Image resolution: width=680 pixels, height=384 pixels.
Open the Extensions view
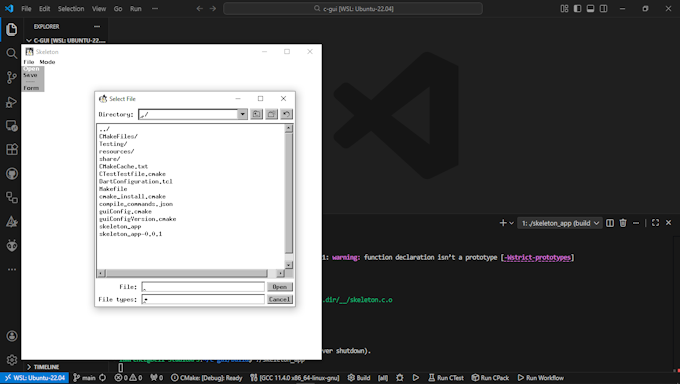pyautogui.click(x=12, y=149)
